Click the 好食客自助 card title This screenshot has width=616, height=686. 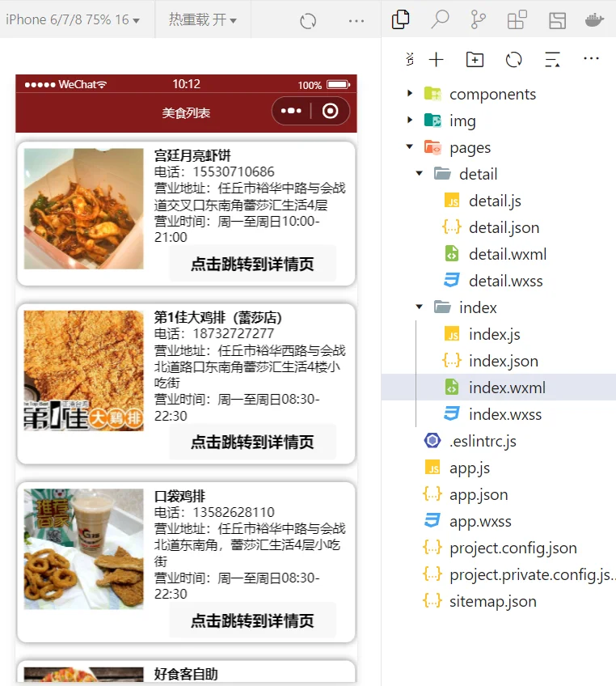186,674
